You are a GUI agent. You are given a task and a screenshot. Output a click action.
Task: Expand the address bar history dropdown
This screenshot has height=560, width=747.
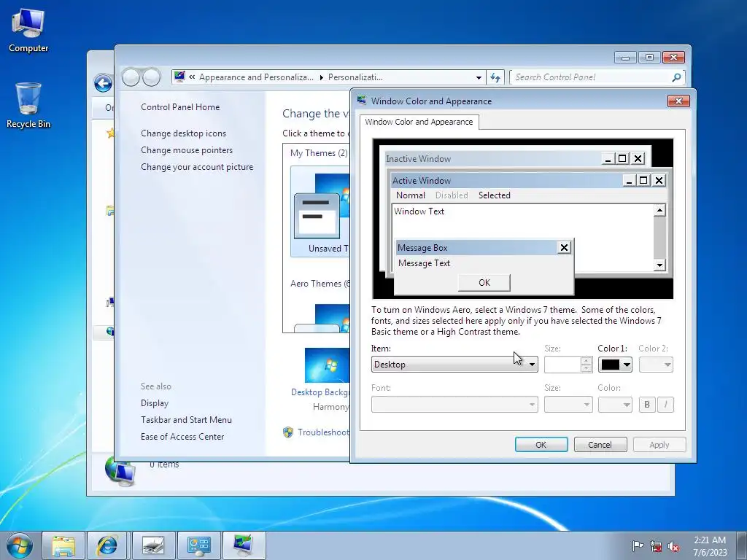479,77
